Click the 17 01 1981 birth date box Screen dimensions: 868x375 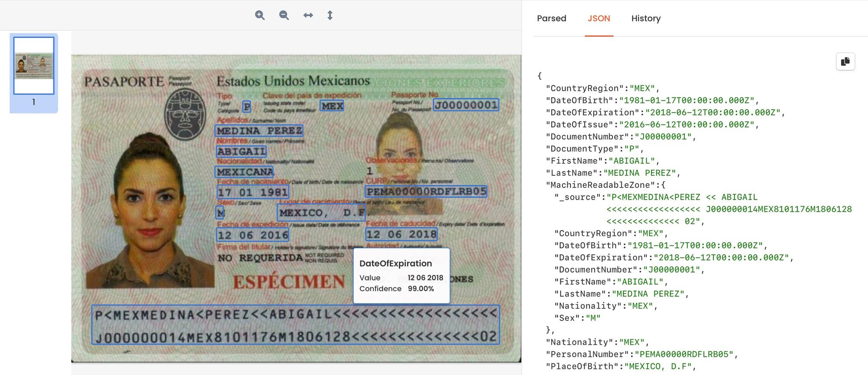253,192
